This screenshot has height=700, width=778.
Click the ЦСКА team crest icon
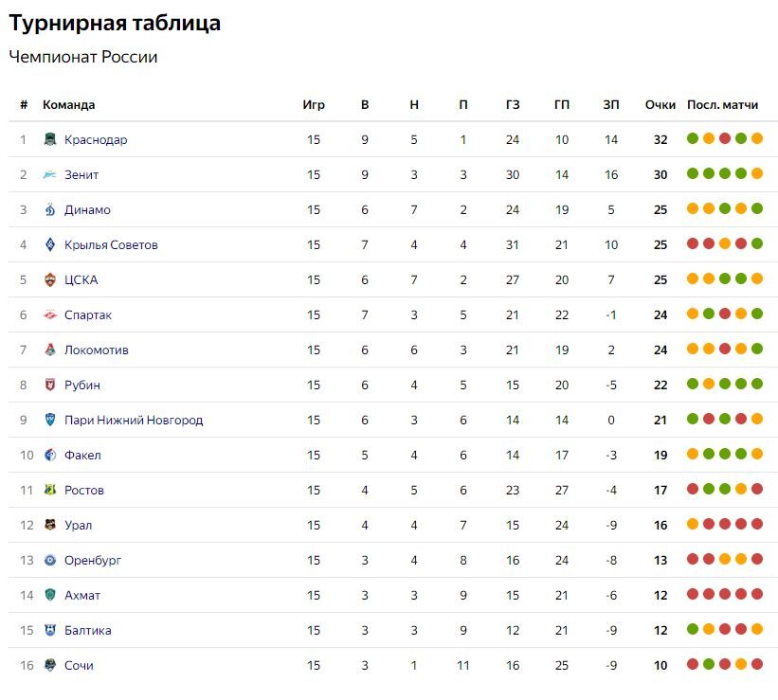(50, 279)
